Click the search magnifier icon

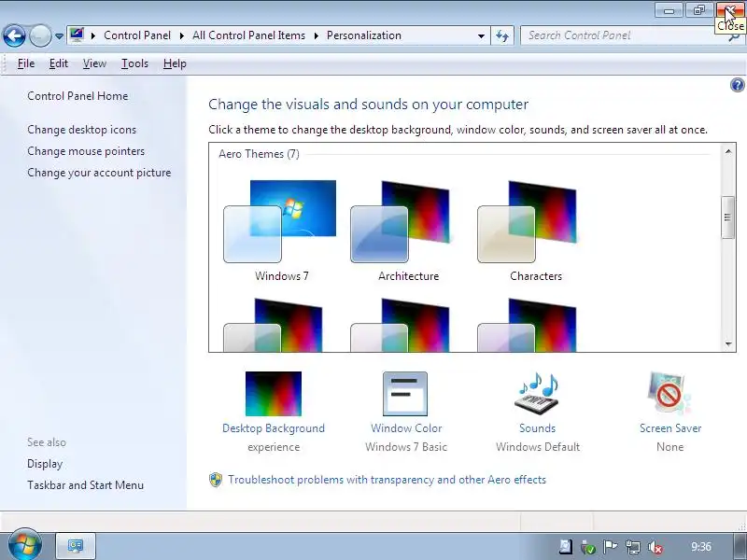[734, 37]
